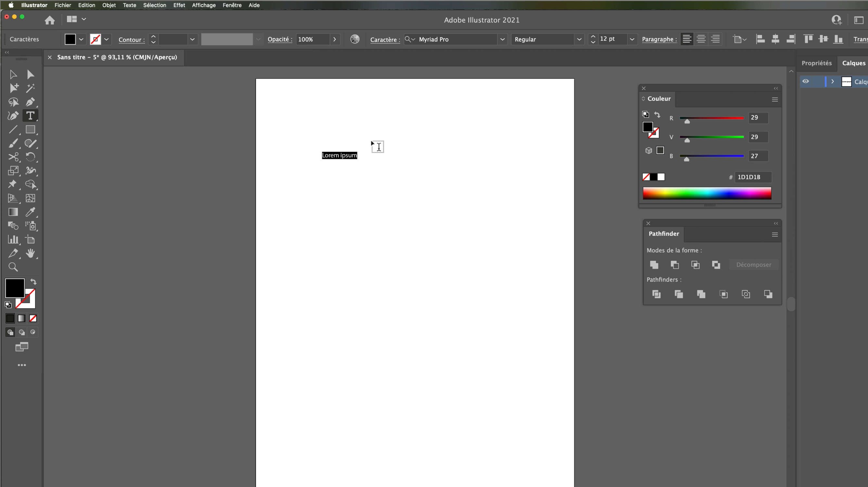The height and width of the screenshot is (487, 868).
Task: Click the color spectrum bar in Couleur panel
Action: (707, 193)
